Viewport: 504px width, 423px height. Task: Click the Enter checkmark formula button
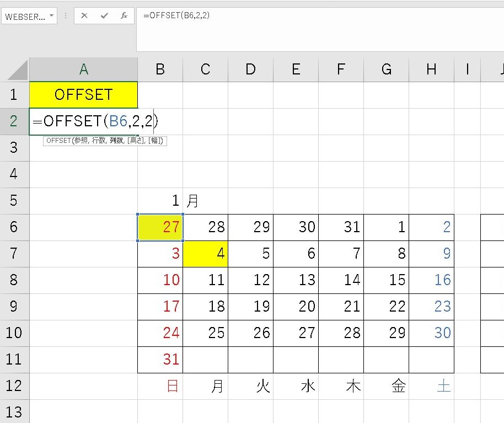[104, 16]
